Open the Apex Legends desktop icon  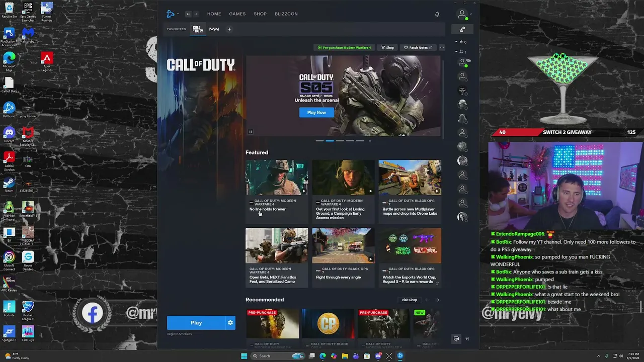(x=47, y=61)
